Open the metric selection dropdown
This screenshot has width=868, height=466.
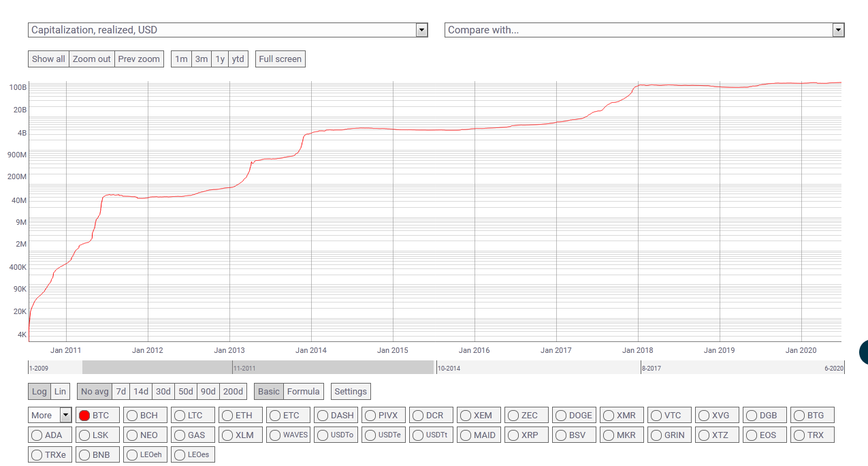[x=228, y=30]
